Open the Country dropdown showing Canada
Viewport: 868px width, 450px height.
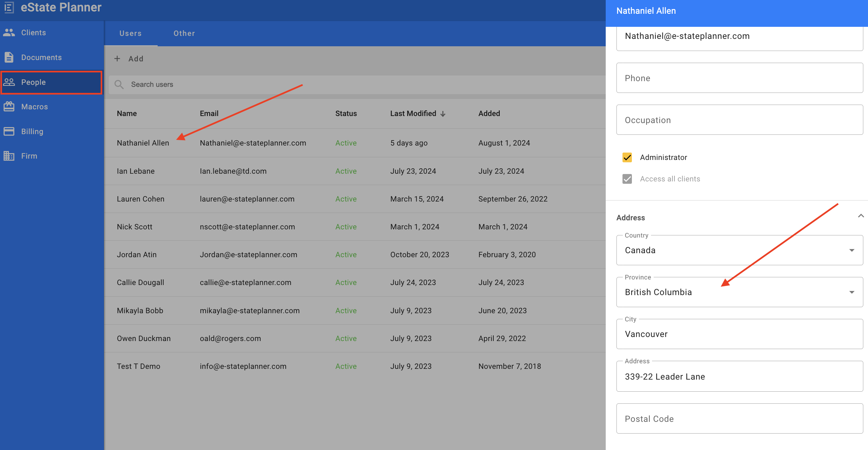(739, 250)
